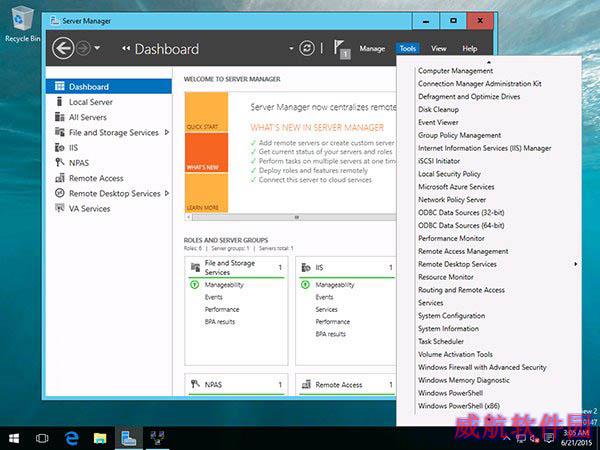Click the welcome panel horizontal scrollbar
The width and height of the screenshot is (600, 450).
pyautogui.click(x=294, y=217)
